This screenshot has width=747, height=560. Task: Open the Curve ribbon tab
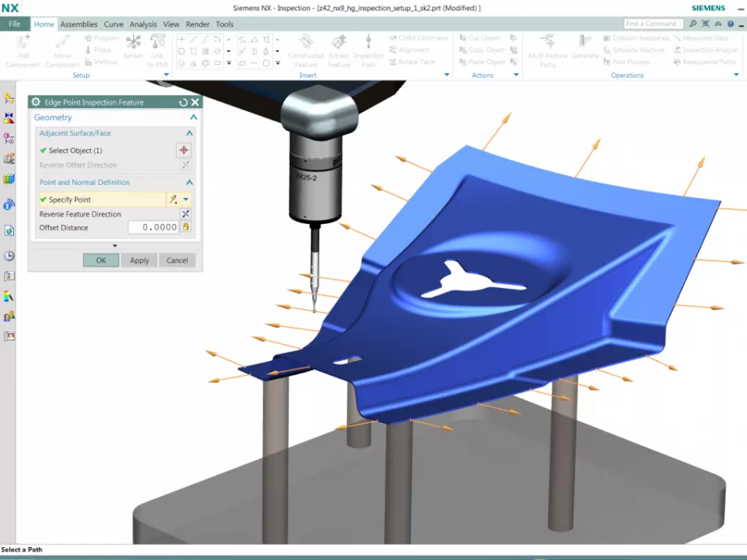[x=114, y=24]
